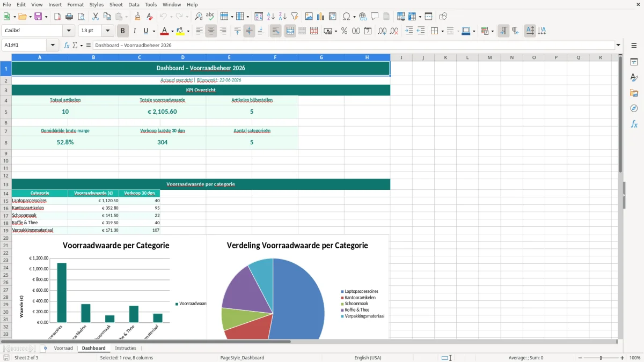Toggle Print Preview

(x=81, y=16)
